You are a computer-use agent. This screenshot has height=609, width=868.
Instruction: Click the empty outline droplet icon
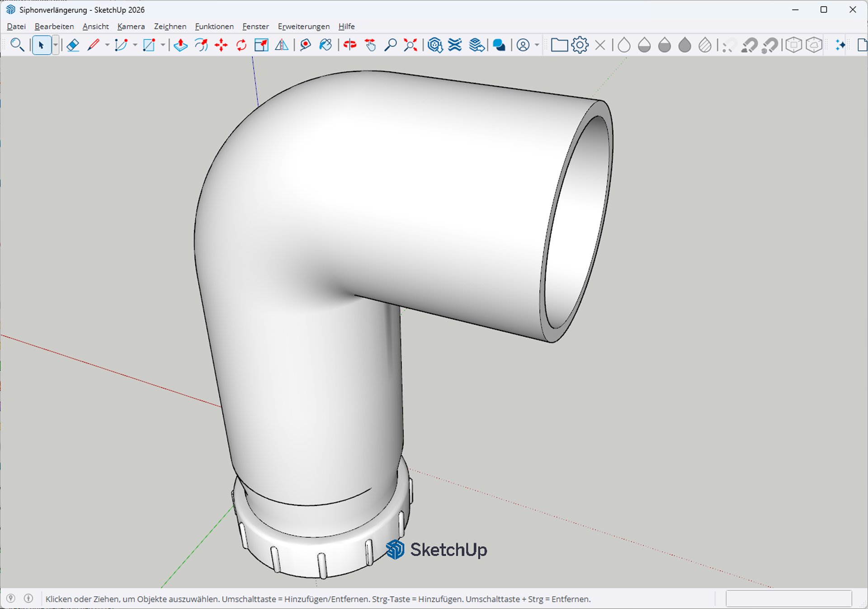(x=624, y=45)
